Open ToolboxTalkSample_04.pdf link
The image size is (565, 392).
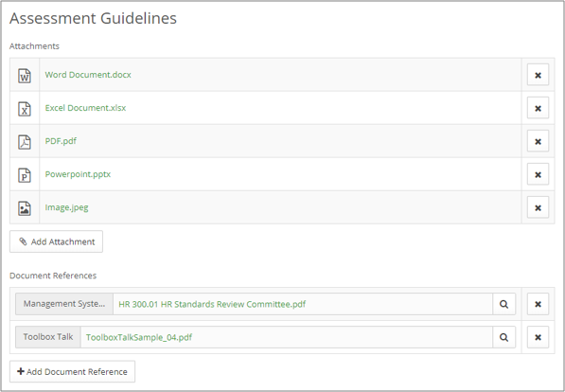click(x=139, y=337)
